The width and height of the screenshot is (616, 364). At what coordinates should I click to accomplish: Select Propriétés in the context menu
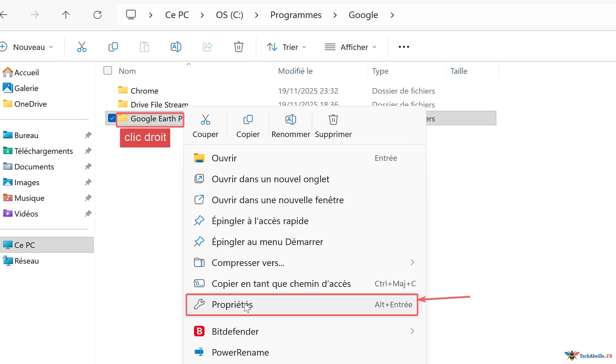tap(232, 304)
